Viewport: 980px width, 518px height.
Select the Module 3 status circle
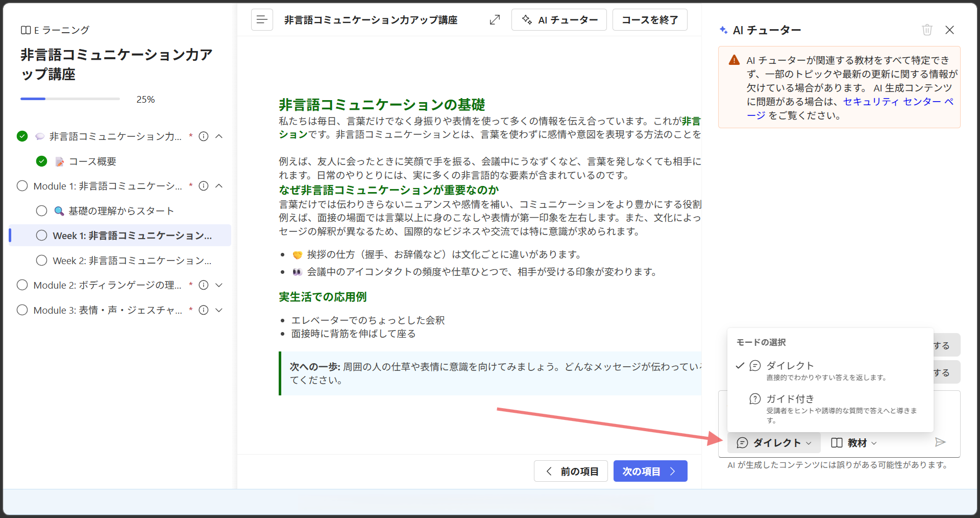pyautogui.click(x=22, y=310)
